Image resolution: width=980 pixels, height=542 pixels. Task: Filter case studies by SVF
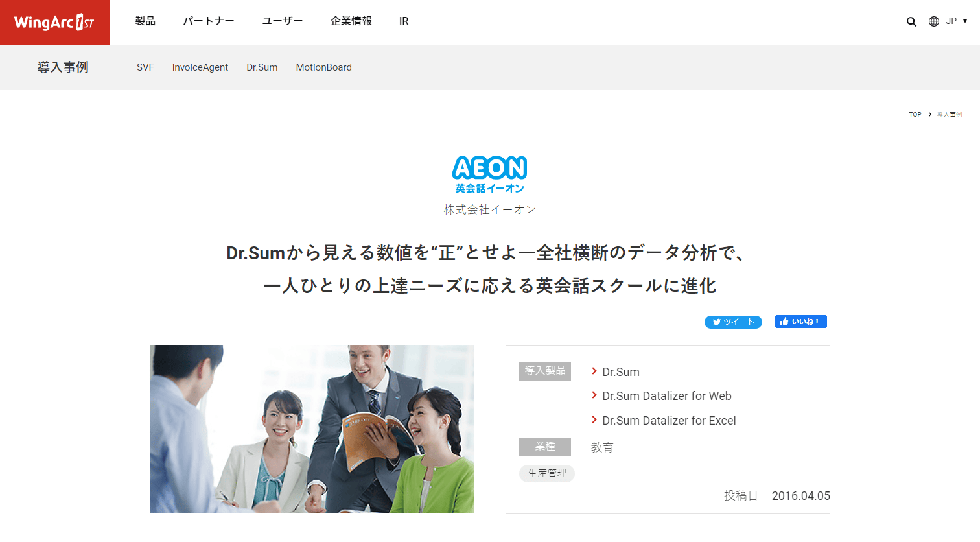pyautogui.click(x=145, y=67)
